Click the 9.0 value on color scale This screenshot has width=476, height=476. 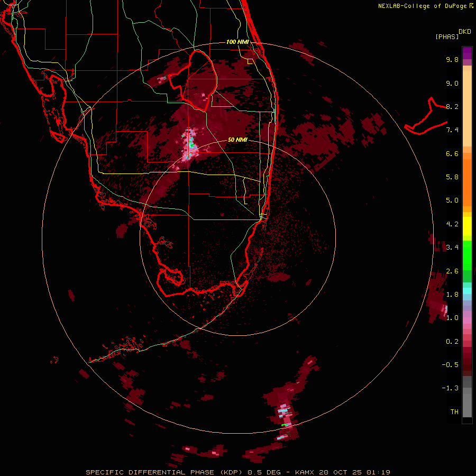coord(452,83)
